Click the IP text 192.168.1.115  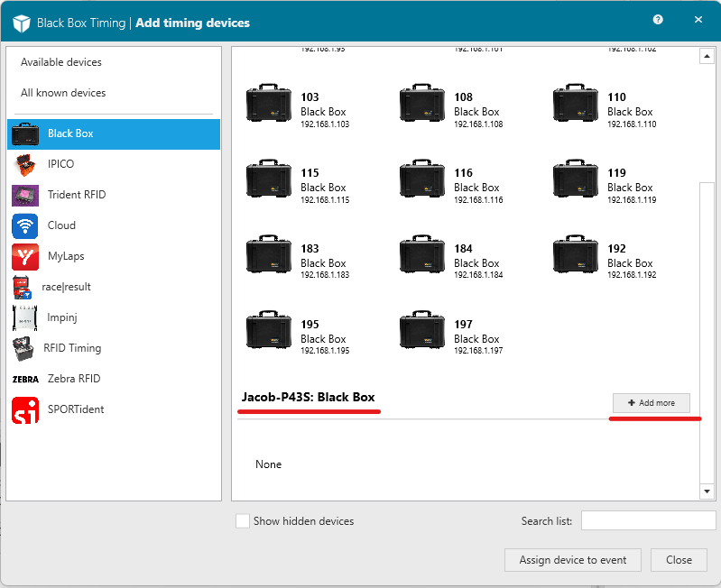[325, 200]
